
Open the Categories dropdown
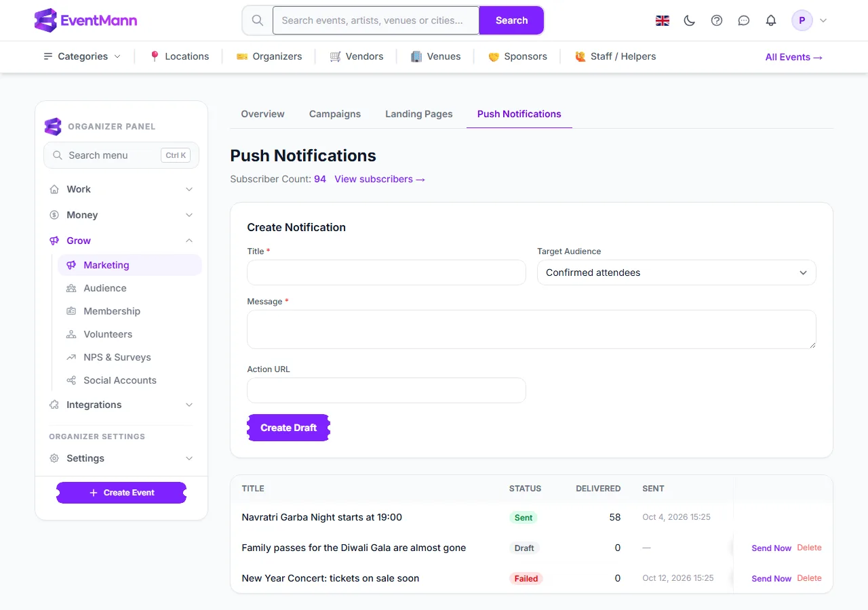82,56
